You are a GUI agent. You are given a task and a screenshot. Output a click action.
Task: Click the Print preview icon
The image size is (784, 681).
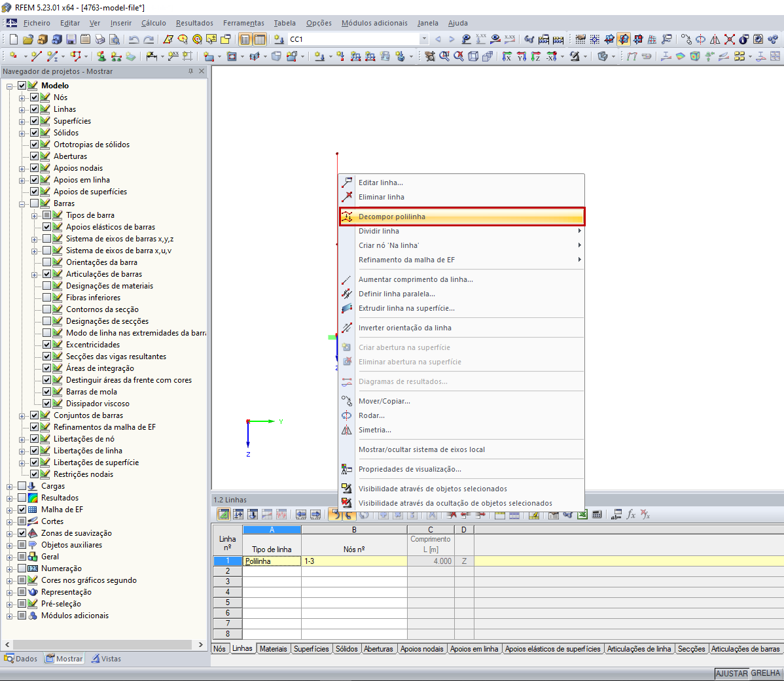coord(115,39)
